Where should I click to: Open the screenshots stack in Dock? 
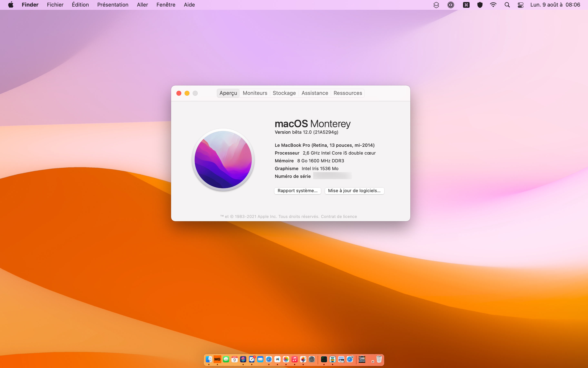[362, 359]
